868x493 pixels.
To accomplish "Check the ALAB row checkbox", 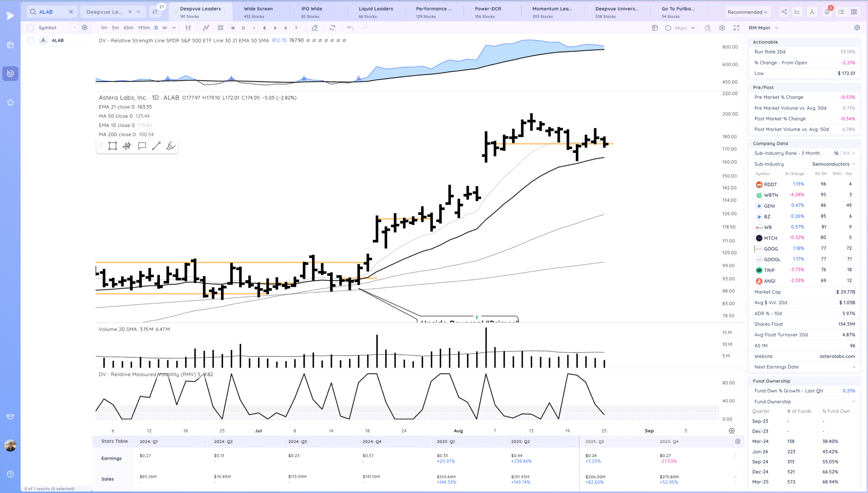I will pos(31,40).
